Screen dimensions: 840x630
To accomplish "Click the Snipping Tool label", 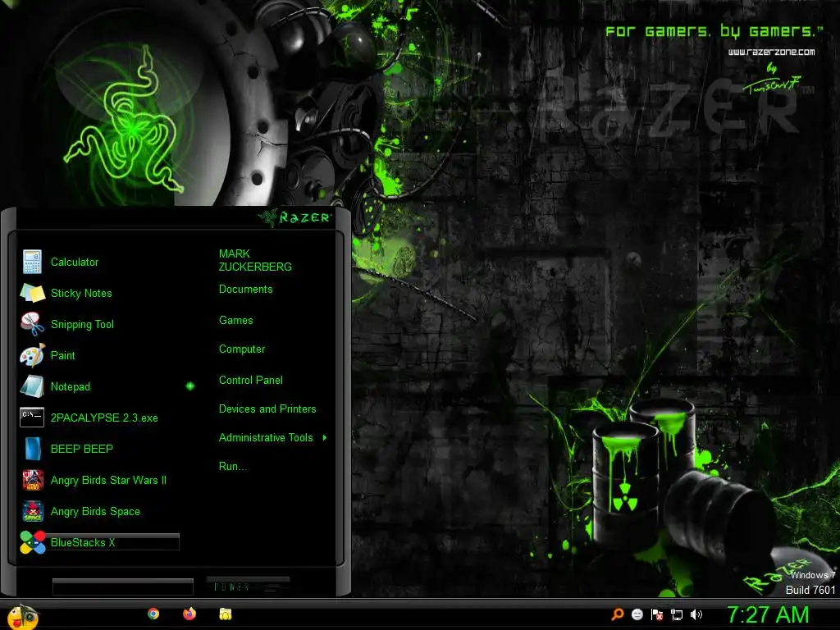I will [x=82, y=324].
